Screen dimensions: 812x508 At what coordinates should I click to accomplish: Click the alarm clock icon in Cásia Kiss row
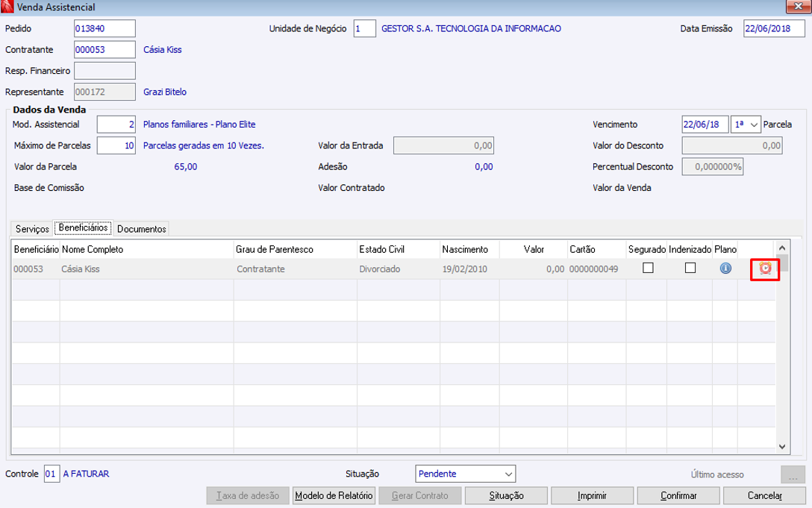click(x=765, y=269)
